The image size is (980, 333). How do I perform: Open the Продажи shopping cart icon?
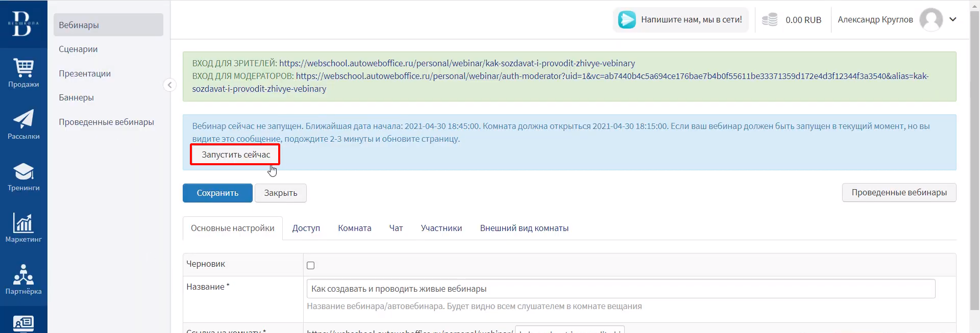(23, 68)
